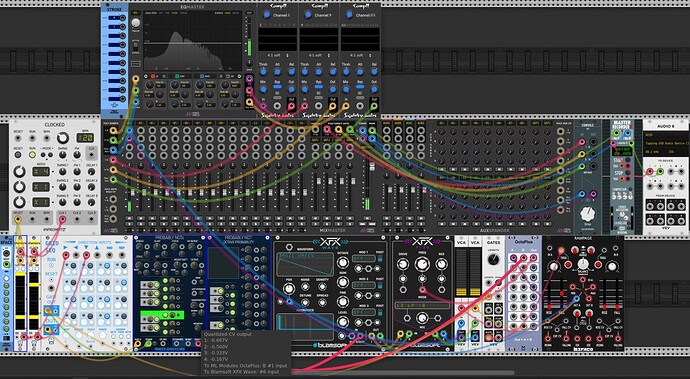Click the RESET button on Clocked
The width and height of the screenshot is (690, 379).
pyautogui.click(x=18, y=155)
